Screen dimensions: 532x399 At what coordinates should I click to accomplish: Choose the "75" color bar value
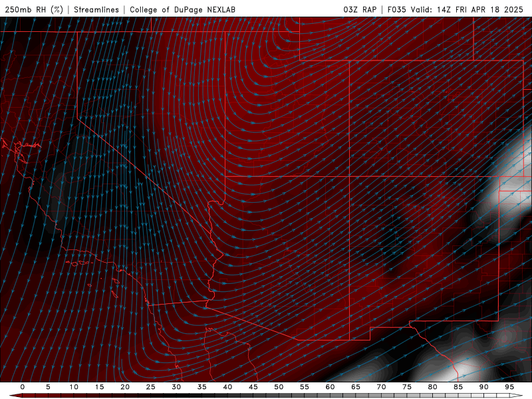407,387
